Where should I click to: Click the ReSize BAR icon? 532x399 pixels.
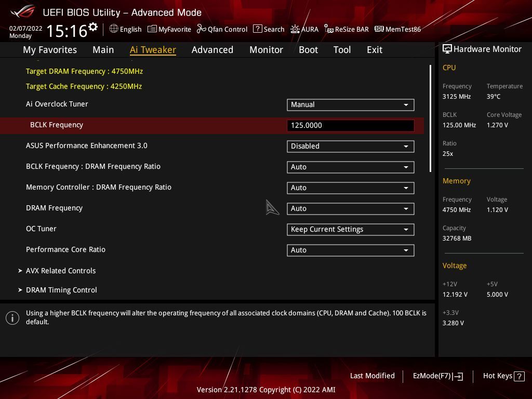click(x=329, y=29)
